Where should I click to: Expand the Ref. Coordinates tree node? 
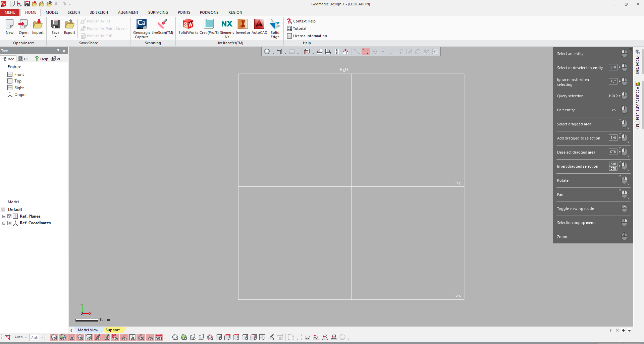4,223
